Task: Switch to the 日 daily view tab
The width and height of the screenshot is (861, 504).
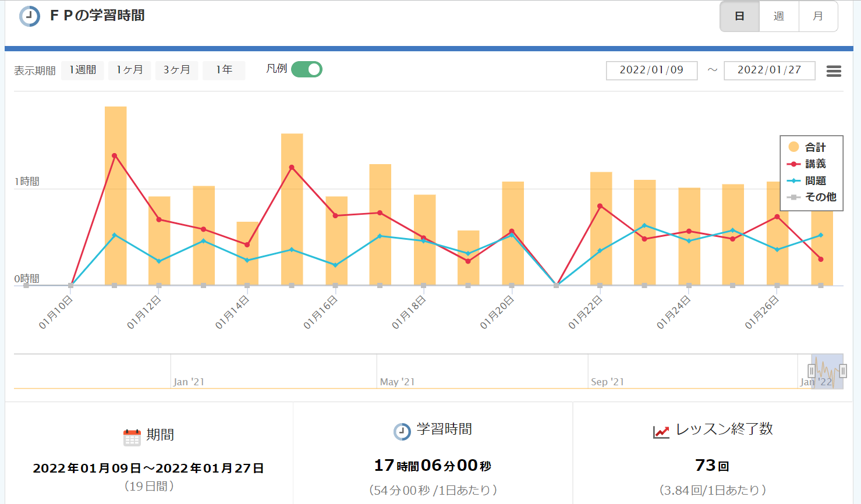Action: pyautogui.click(x=739, y=16)
